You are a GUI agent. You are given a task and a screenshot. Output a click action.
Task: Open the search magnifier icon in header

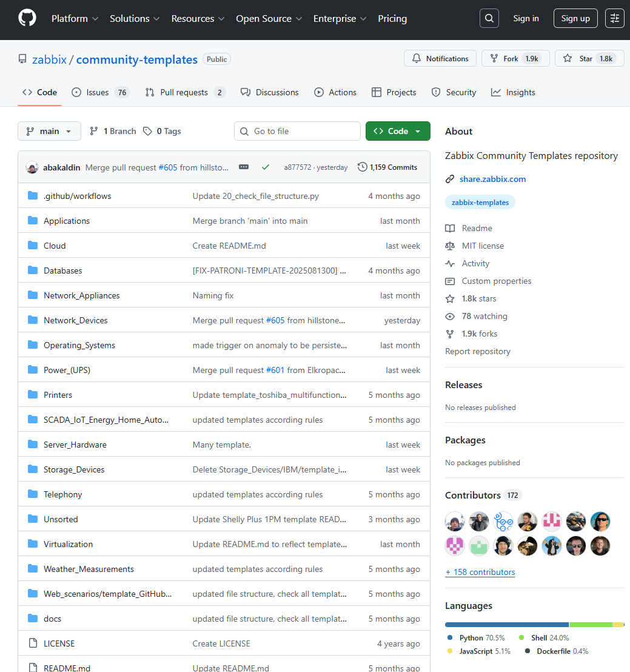(x=489, y=18)
